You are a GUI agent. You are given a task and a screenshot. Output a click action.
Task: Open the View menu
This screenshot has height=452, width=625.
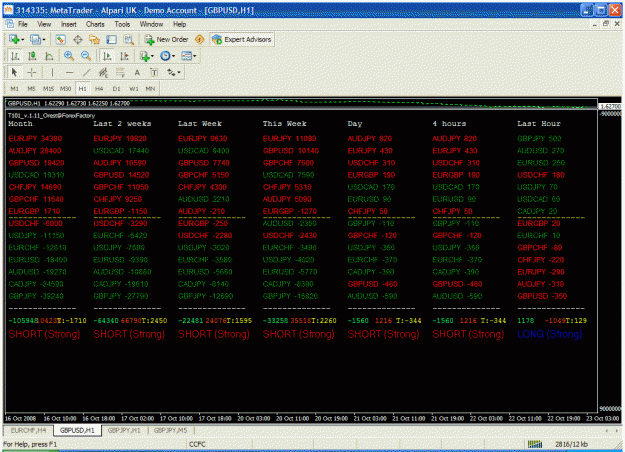pos(44,24)
